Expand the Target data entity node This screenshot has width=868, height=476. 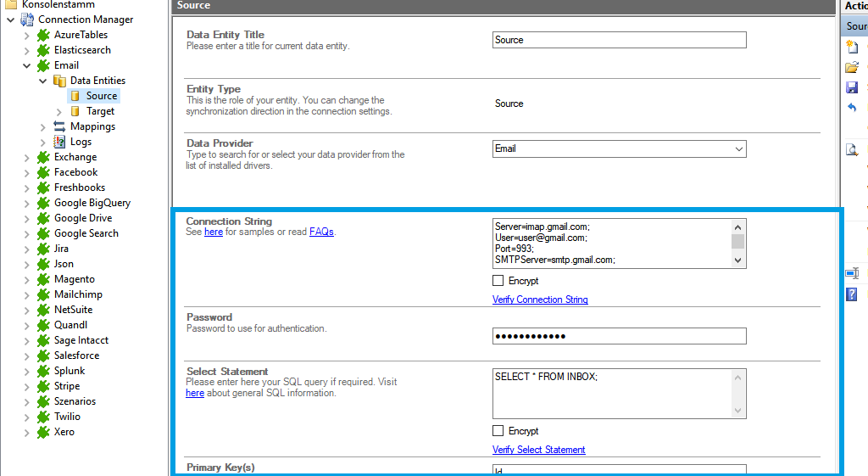point(58,111)
